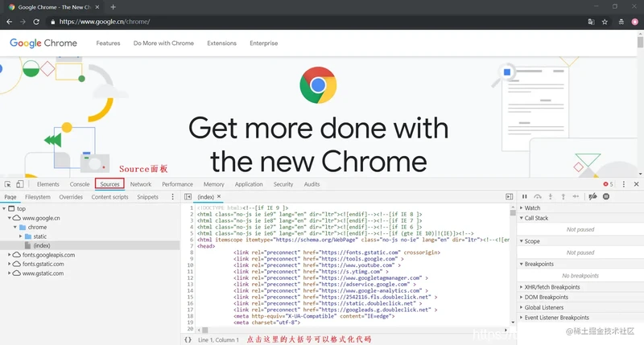The image size is (644, 345).
Task: Open DevTools three-dot customize menu
Action: [x=623, y=184]
